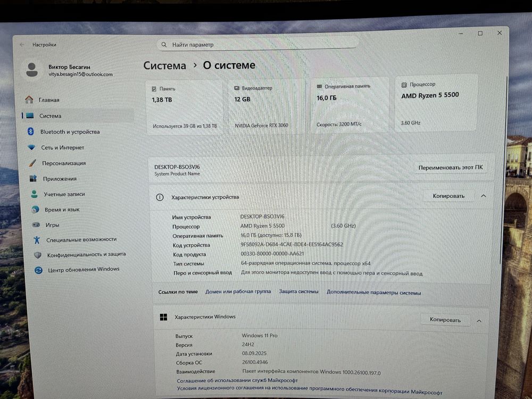Open the Microsoft software license terms link
The height and width of the screenshot is (399, 532).
310,390
